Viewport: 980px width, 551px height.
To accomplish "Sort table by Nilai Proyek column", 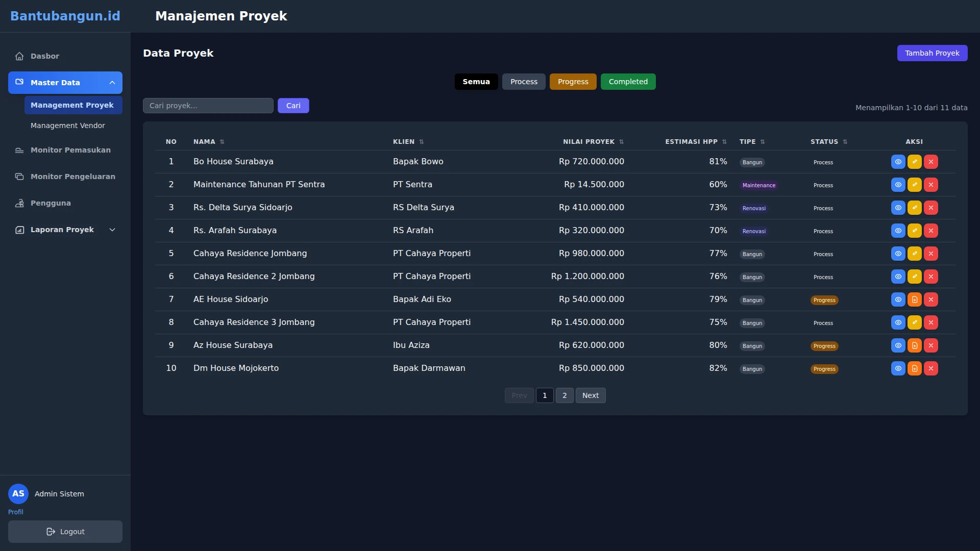I will coord(593,142).
